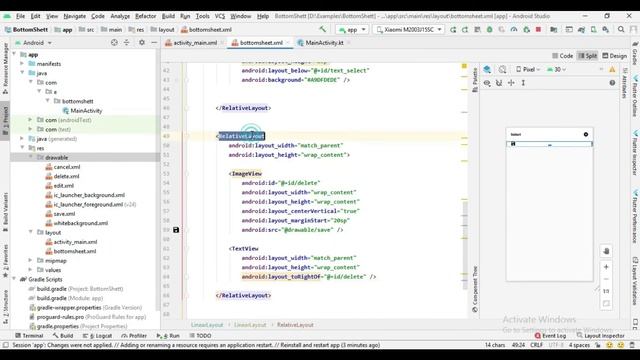Open the Pixel device dropdown in preview
Viewport: 640px width, 360px height.
[x=528, y=69]
